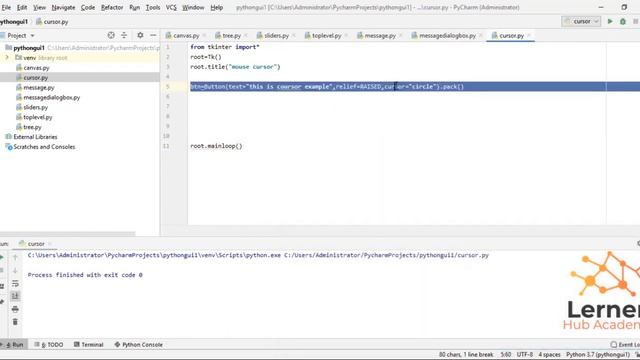Select the pythongui1 project root
Viewport: 640px width, 360px height.
(29, 48)
